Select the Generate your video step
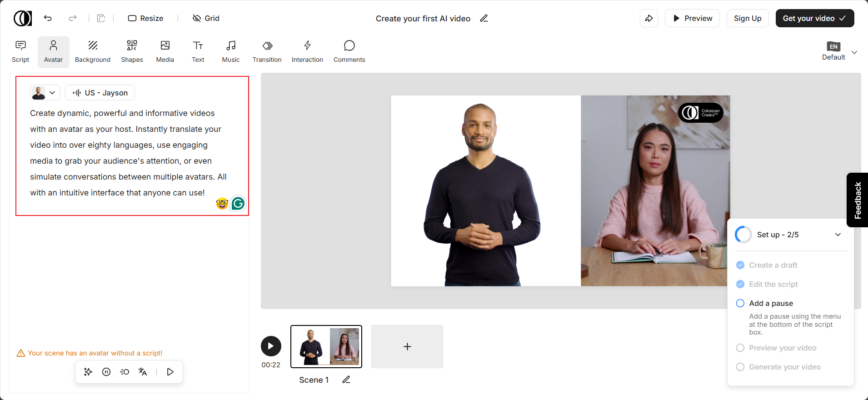Image resolution: width=868 pixels, height=400 pixels. 785,367
